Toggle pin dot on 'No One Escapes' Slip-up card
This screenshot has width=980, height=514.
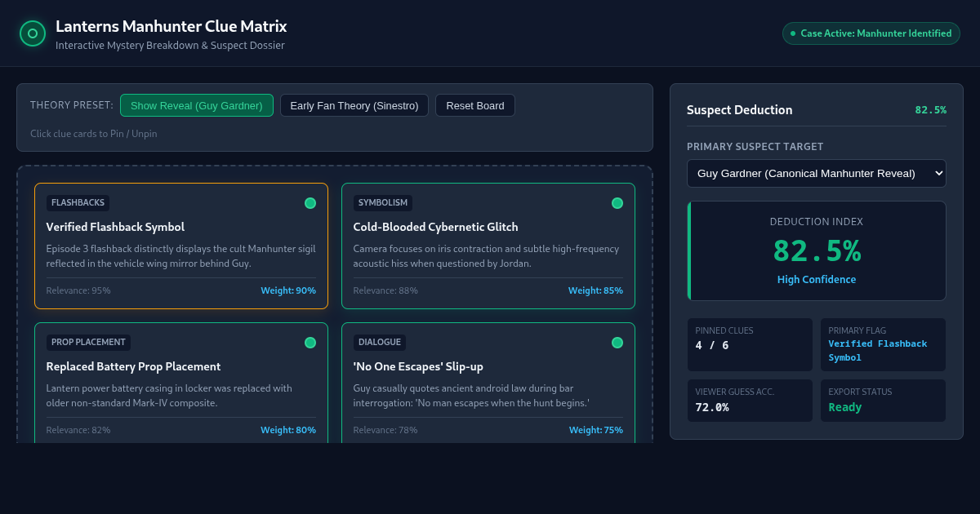617,343
